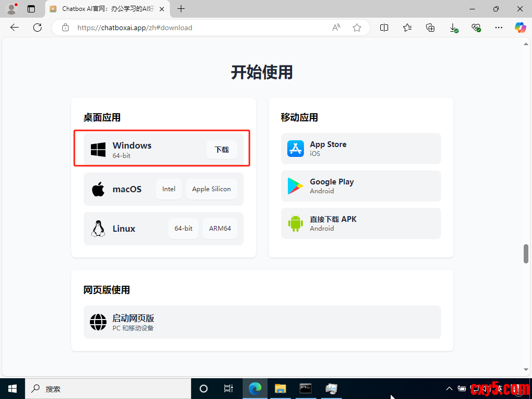532x399 pixels.
Task: Open Settings and more menu
Action: click(498, 28)
